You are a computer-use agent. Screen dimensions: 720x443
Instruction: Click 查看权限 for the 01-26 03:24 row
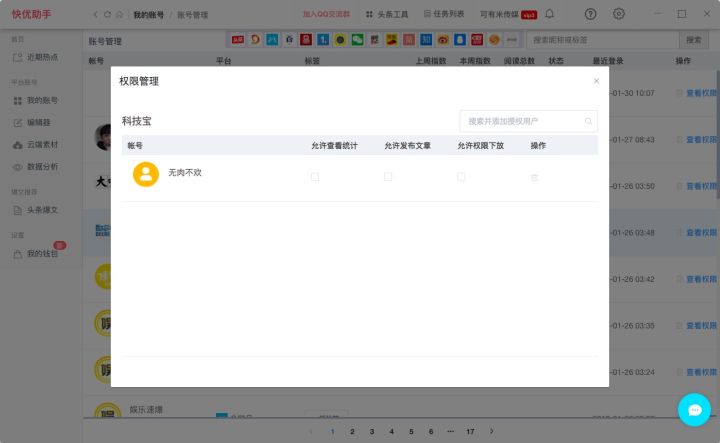point(702,372)
